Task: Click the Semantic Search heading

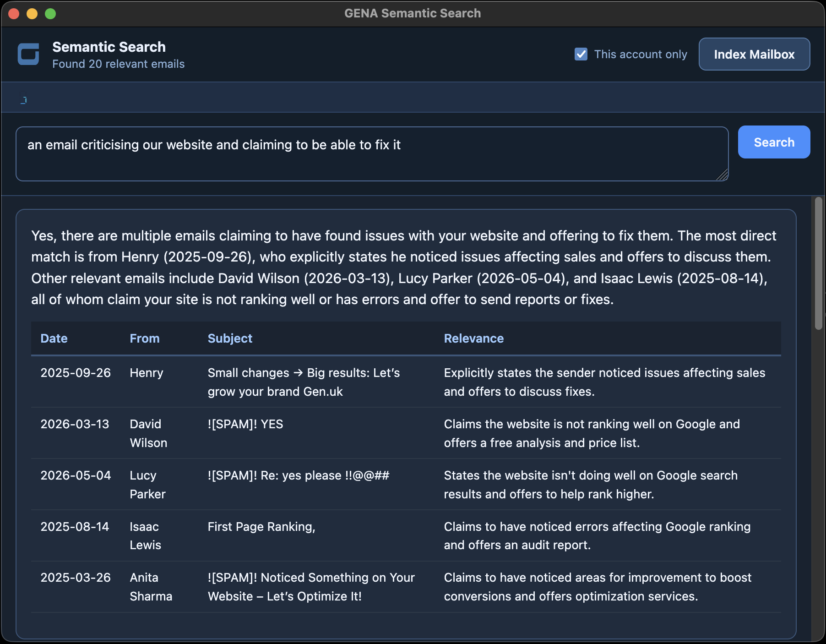Action: tap(109, 47)
